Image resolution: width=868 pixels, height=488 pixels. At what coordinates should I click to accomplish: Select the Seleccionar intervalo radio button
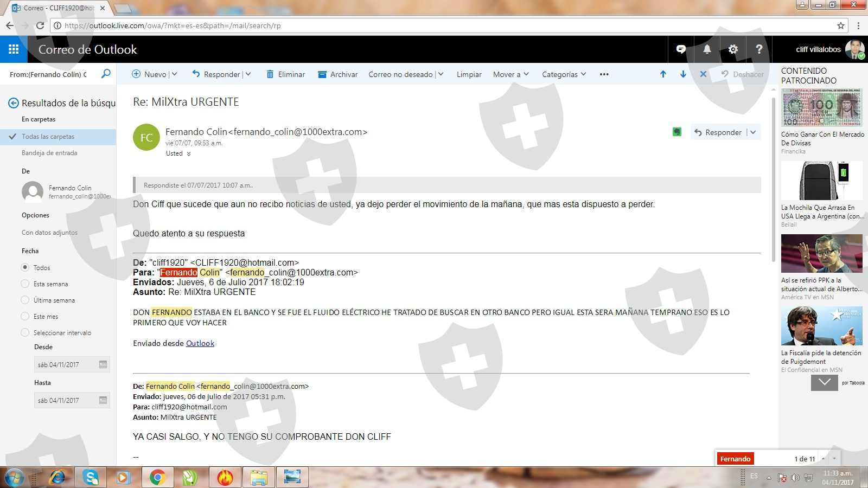[x=25, y=332]
